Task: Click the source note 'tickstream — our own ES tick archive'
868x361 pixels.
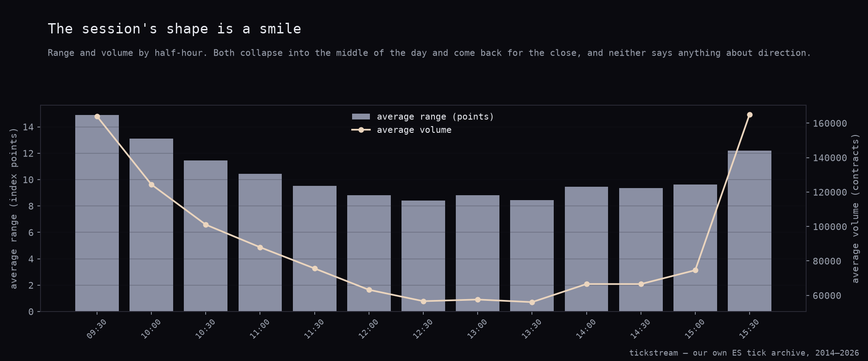Action: pos(720,353)
